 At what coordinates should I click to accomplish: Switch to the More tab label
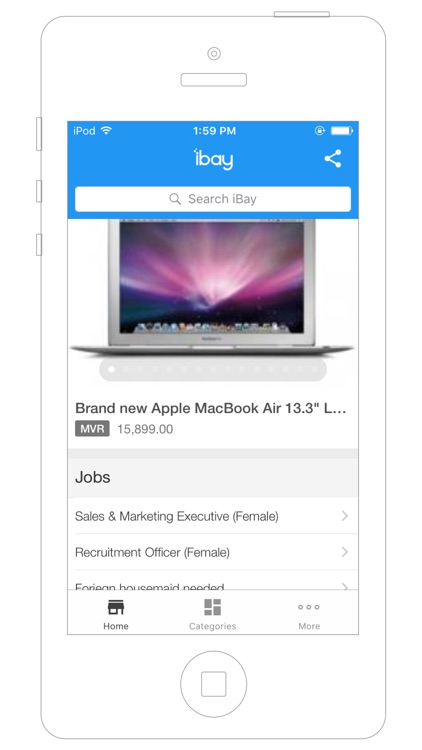click(309, 626)
